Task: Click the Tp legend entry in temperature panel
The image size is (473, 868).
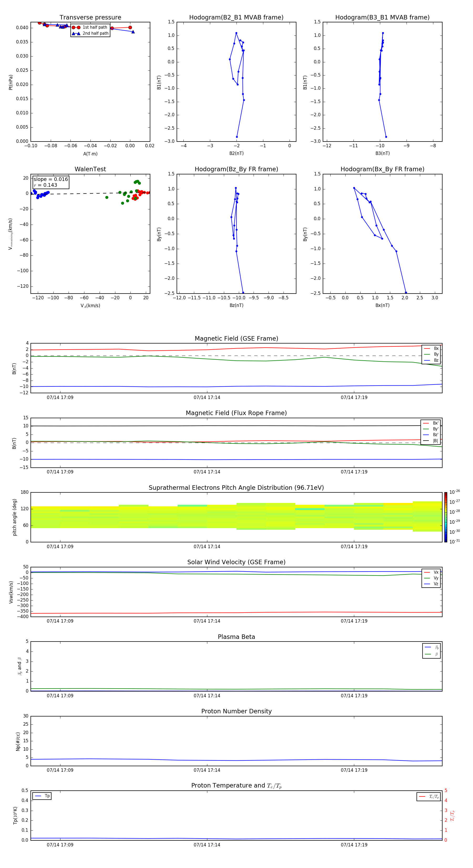Action: (42, 796)
